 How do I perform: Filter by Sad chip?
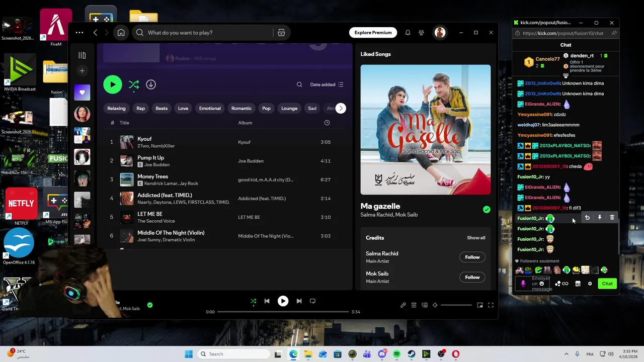click(312, 108)
